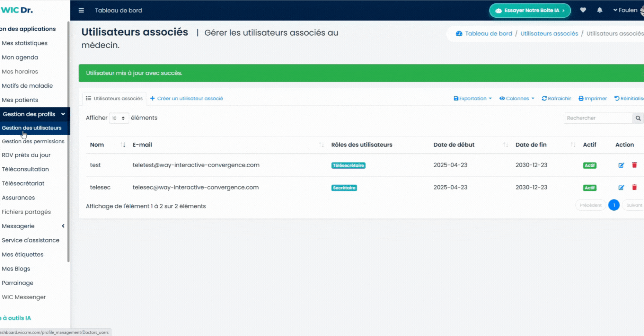644x336 pixels.
Task: Open WIC Messenger in sidebar
Action: (24, 297)
